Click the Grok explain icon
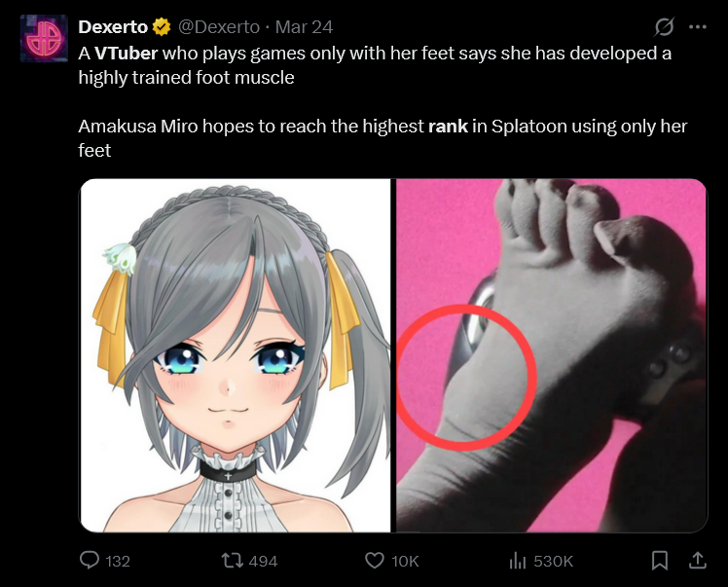The height and width of the screenshot is (587, 728). click(x=665, y=26)
